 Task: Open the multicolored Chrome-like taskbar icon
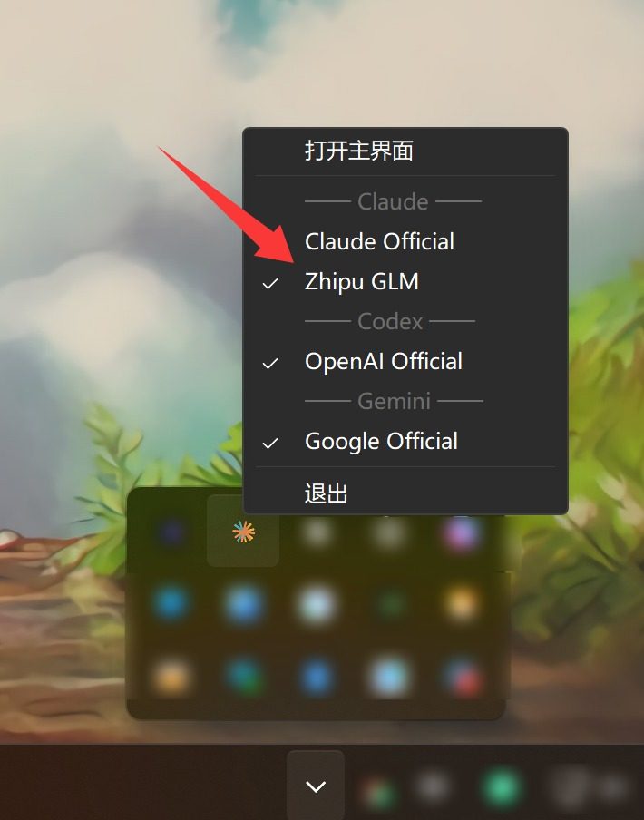tap(379, 792)
